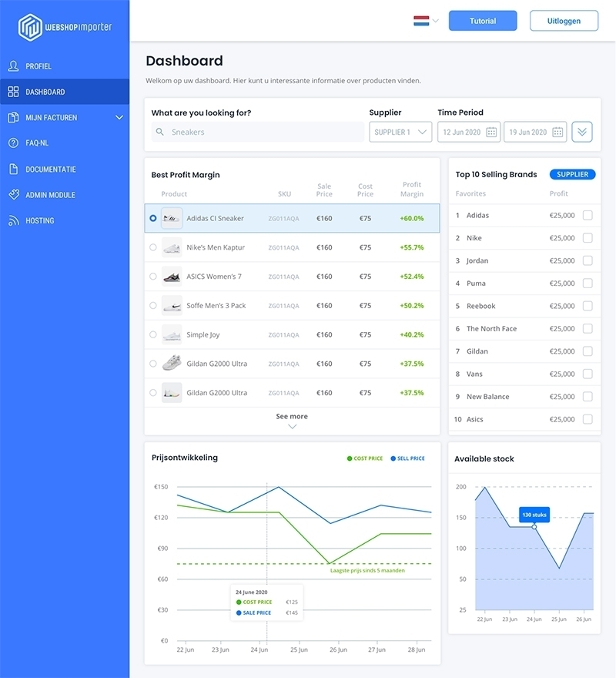Screen dimensions: 616x678
Task: Check the Puma favorite checkbox
Action: (x=588, y=284)
